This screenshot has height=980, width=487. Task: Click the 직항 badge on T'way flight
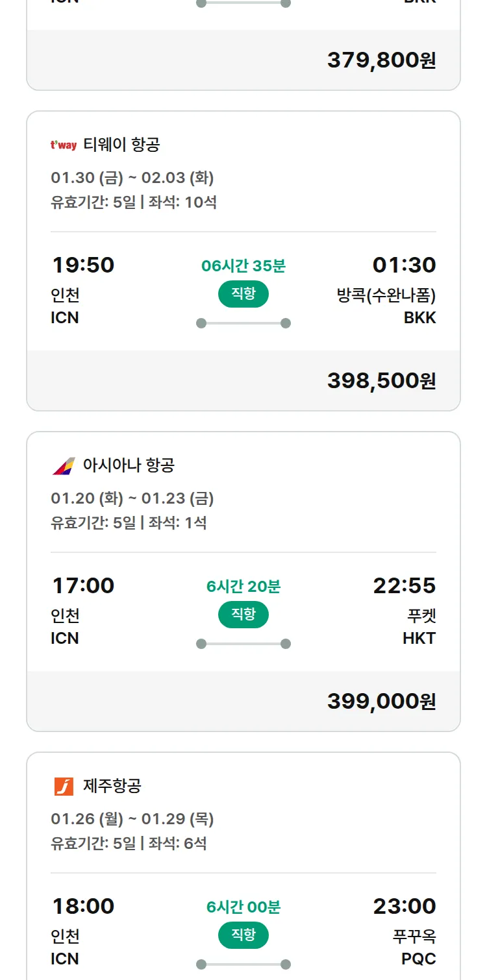243,294
